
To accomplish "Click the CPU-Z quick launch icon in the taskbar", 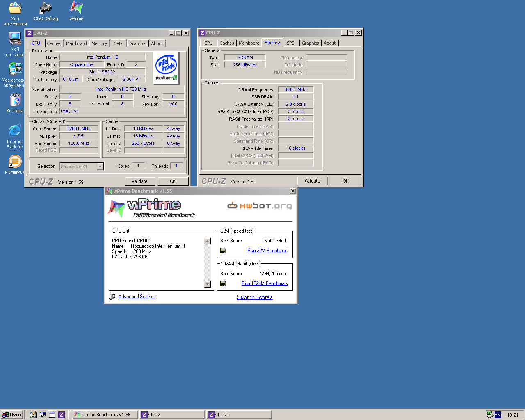I will 62,415.
